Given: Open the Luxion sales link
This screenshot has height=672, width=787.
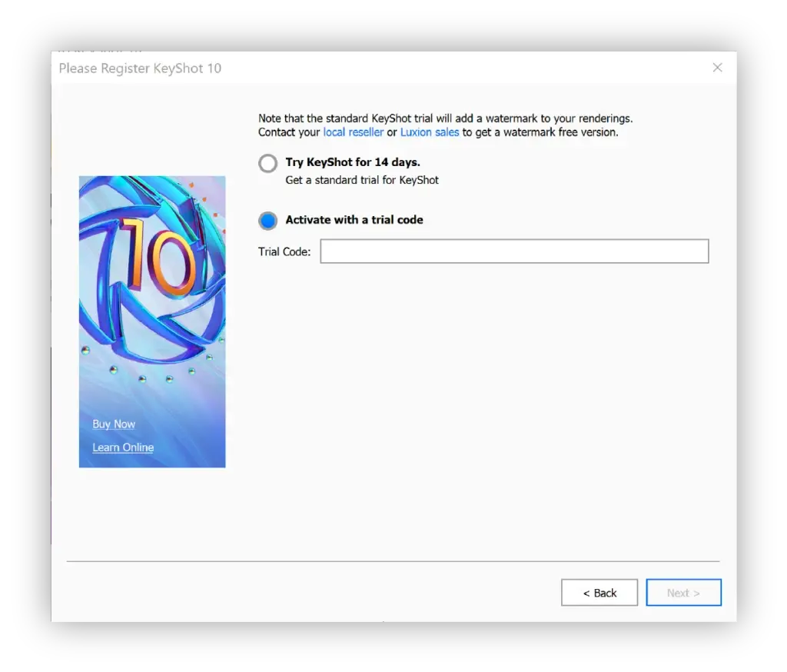Looking at the screenshot, I should [430, 132].
